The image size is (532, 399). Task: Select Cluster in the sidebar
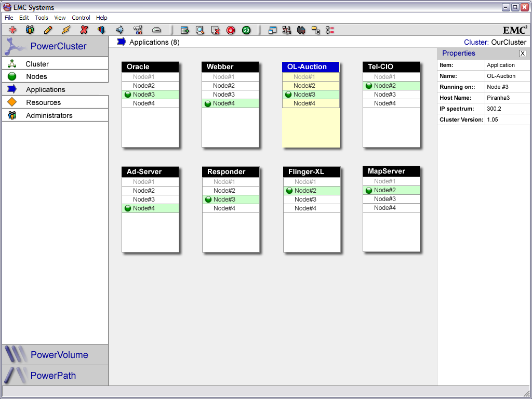pyautogui.click(x=55, y=63)
